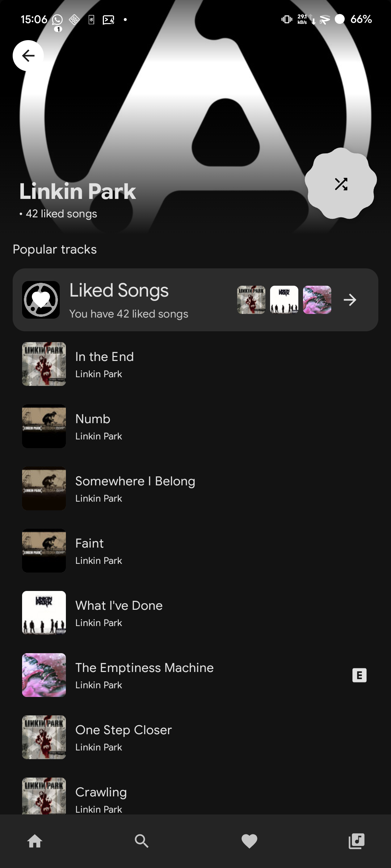This screenshot has width=391, height=868.
Task: Open WhatsApp notification icon in status bar
Action: pyautogui.click(x=57, y=20)
